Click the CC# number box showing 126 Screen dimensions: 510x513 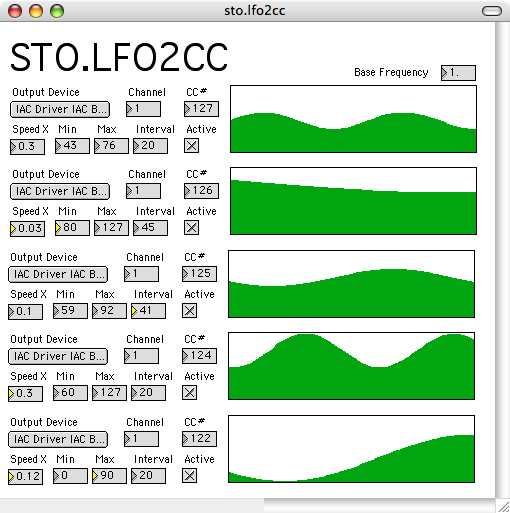click(201, 191)
